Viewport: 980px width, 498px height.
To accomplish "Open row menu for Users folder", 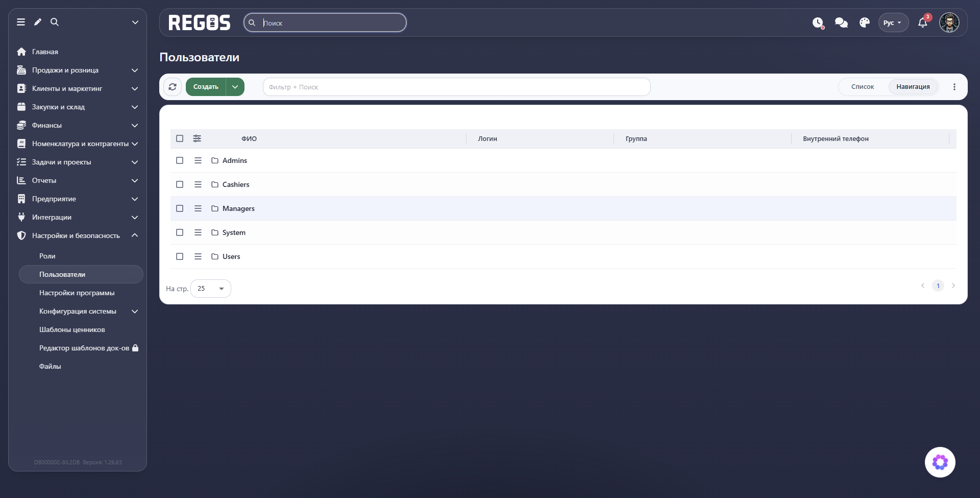I will [x=198, y=256].
